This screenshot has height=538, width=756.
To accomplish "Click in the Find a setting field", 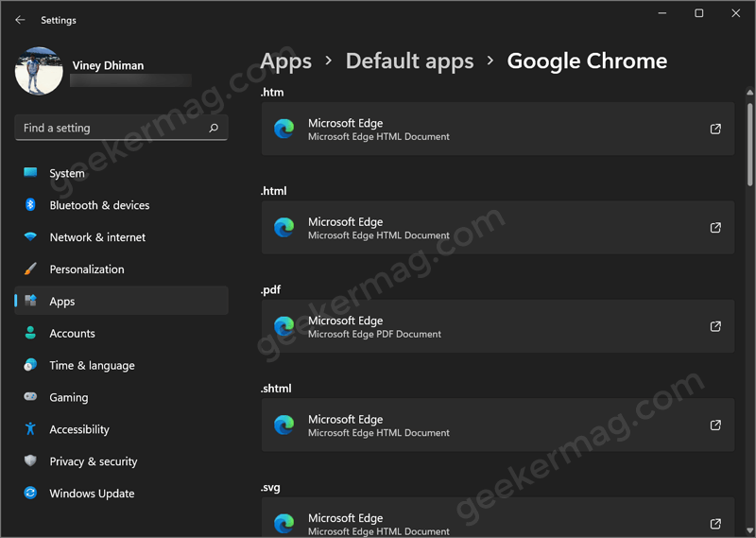I will (121, 128).
